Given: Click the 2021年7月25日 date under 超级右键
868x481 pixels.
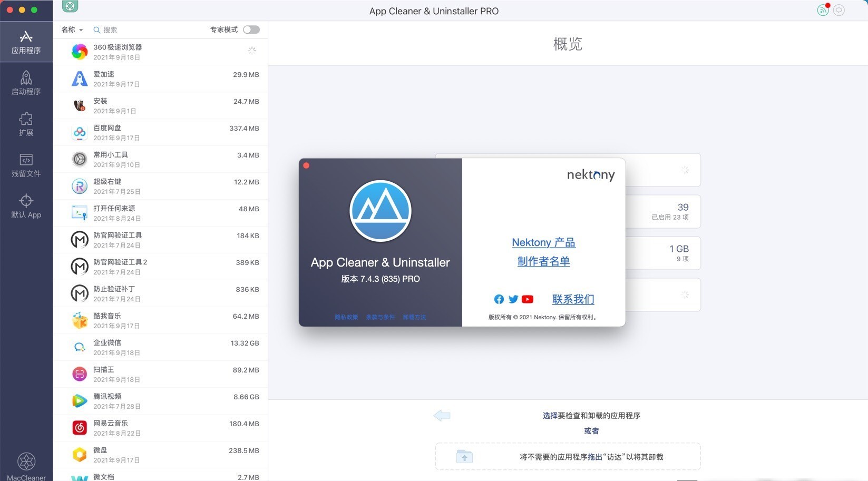Looking at the screenshot, I should (117, 192).
